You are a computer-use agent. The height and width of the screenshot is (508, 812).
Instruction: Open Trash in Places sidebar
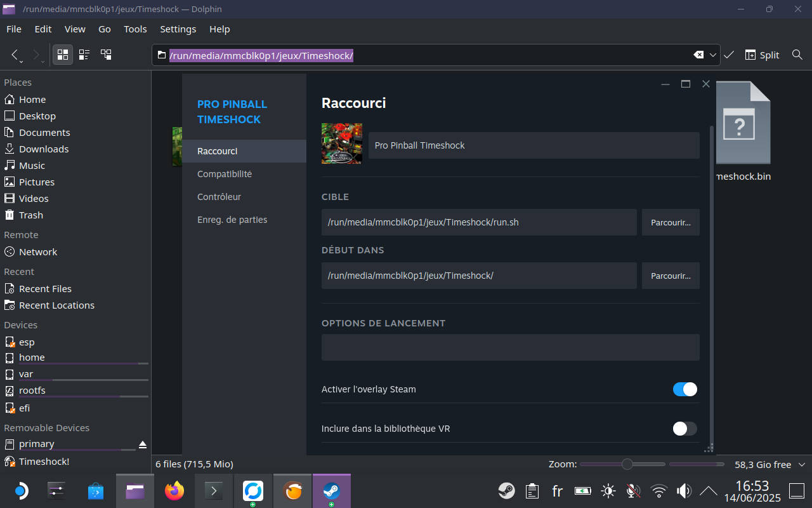pos(75,215)
